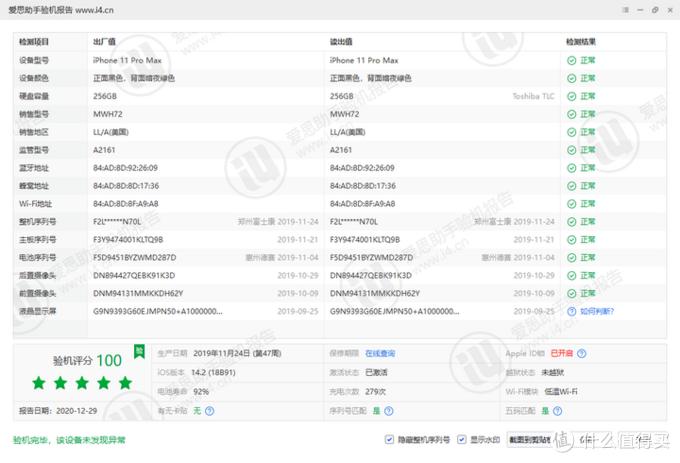This screenshot has width=680, height=463.
Task: Click the factory serial F2L******N70L
Action: (117, 222)
